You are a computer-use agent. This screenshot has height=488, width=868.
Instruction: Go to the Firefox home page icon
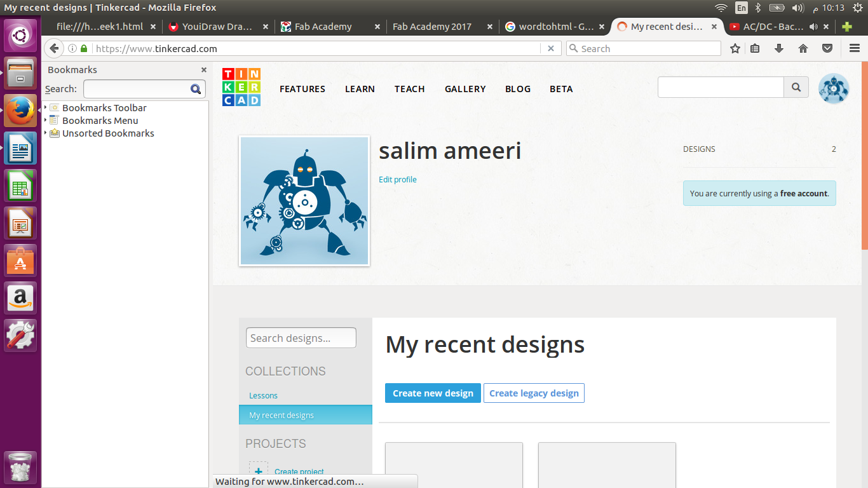coord(803,48)
